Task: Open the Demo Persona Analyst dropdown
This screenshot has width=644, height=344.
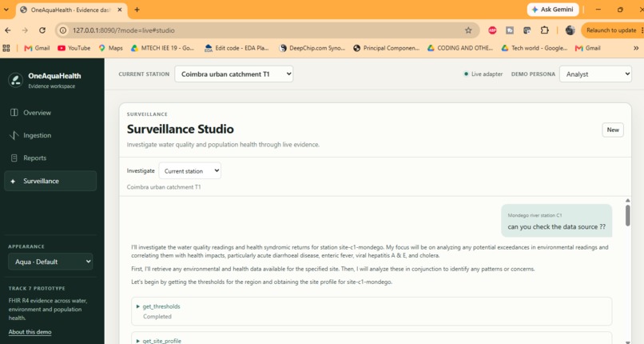Action: pos(595,74)
